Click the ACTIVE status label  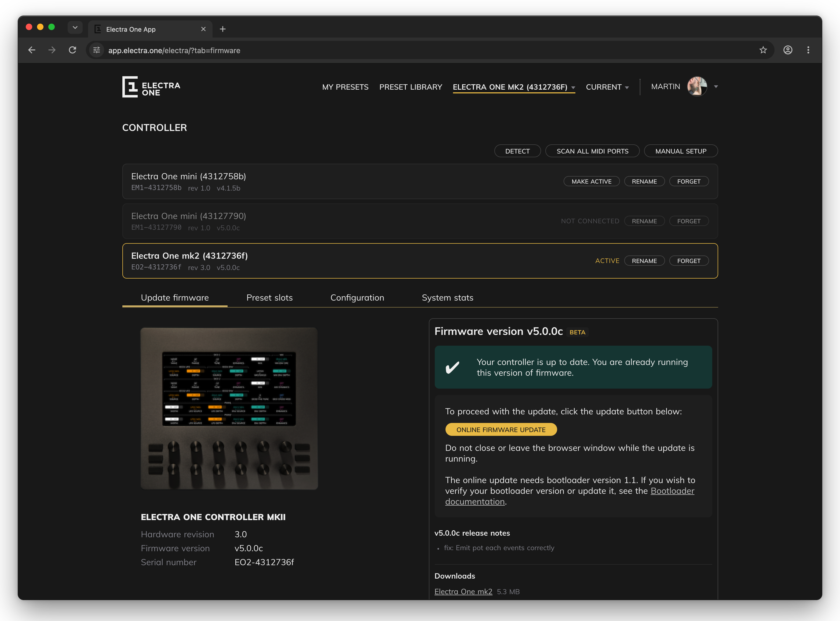pyautogui.click(x=607, y=261)
